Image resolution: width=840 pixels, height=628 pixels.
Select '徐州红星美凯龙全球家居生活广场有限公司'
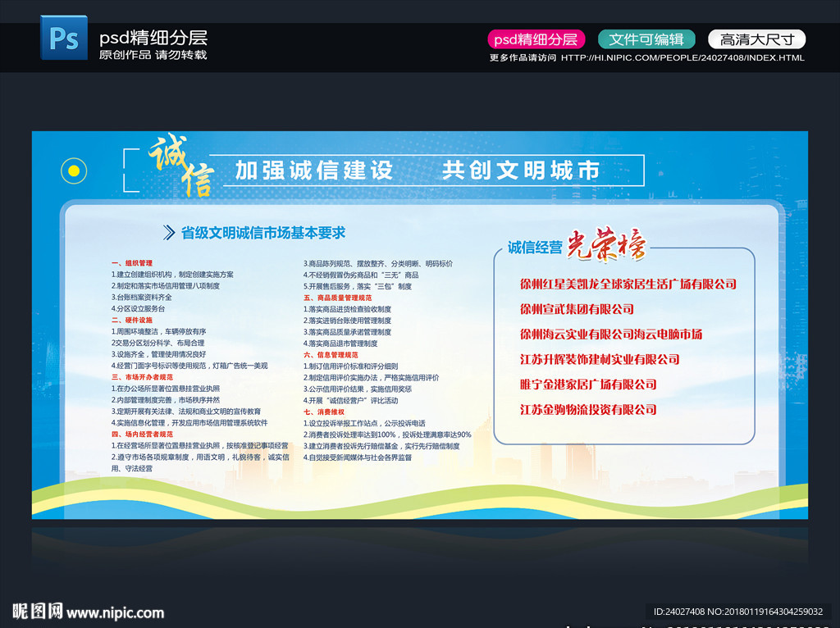(628, 284)
